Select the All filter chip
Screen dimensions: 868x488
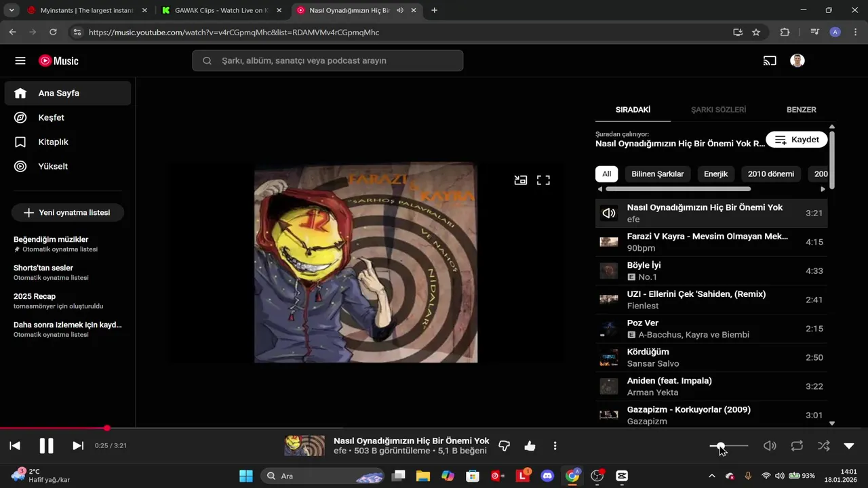[x=606, y=174]
